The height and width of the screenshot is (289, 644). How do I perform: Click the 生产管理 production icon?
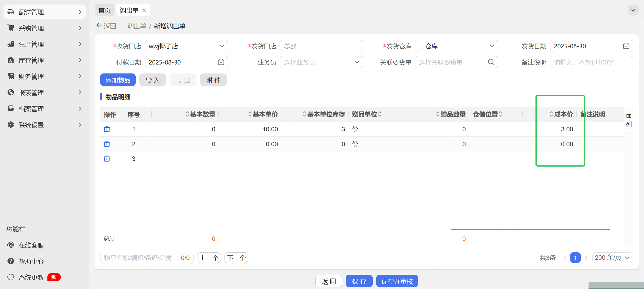point(11,44)
